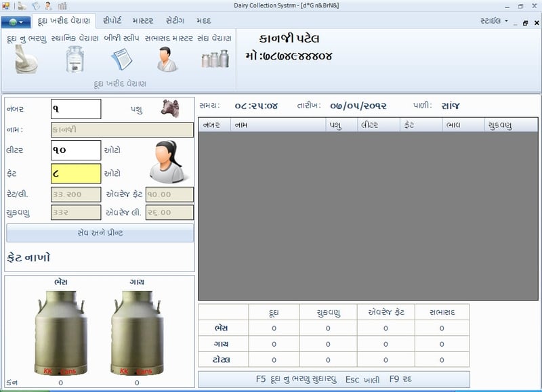Switch to the સેટીંગ tab
This screenshot has width=542, height=392.
175,21
